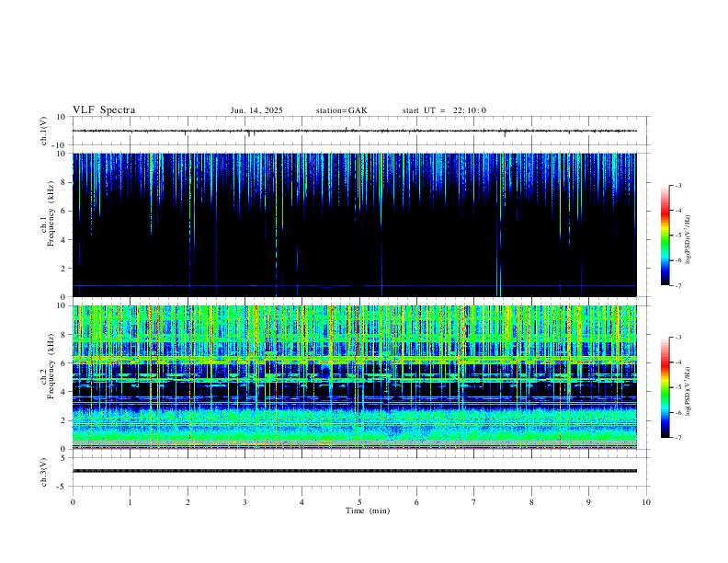Viewport: 728px width, 563px height.
Task: Click the ch.3 waveform band panel
Action: (x=359, y=472)
